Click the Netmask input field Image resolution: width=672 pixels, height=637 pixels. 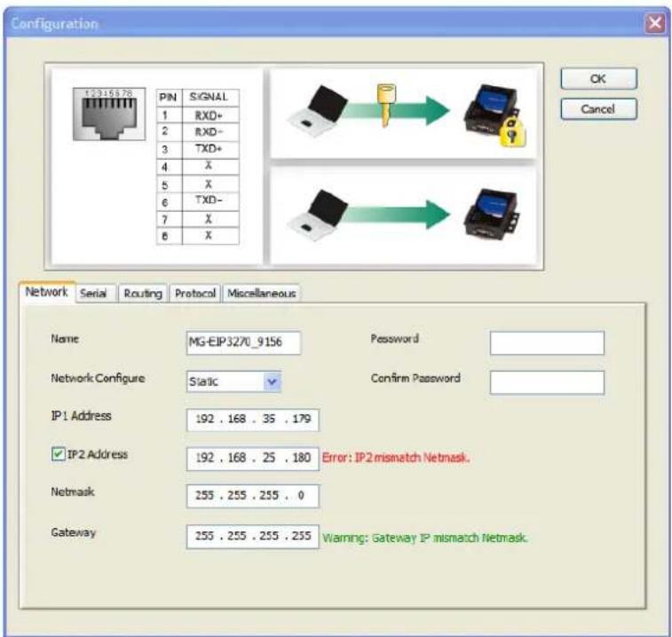pos(253,496)
